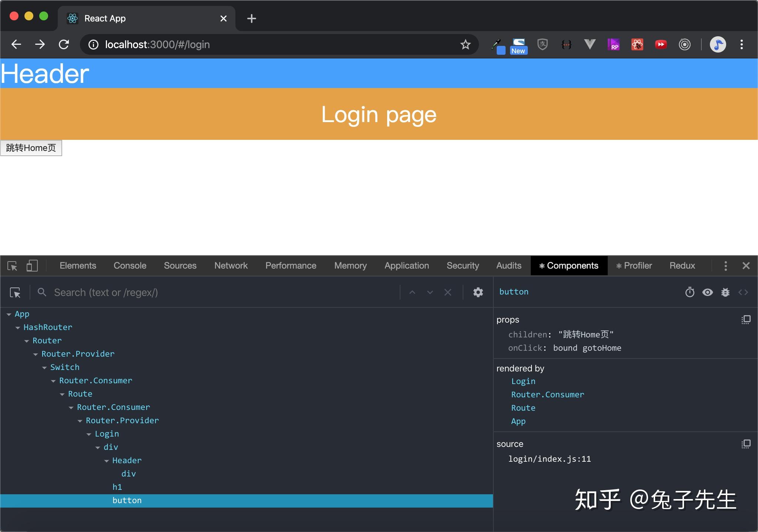The image size is (758, 532).
Task: Open React DevTools settings gear
Action: 478,292
